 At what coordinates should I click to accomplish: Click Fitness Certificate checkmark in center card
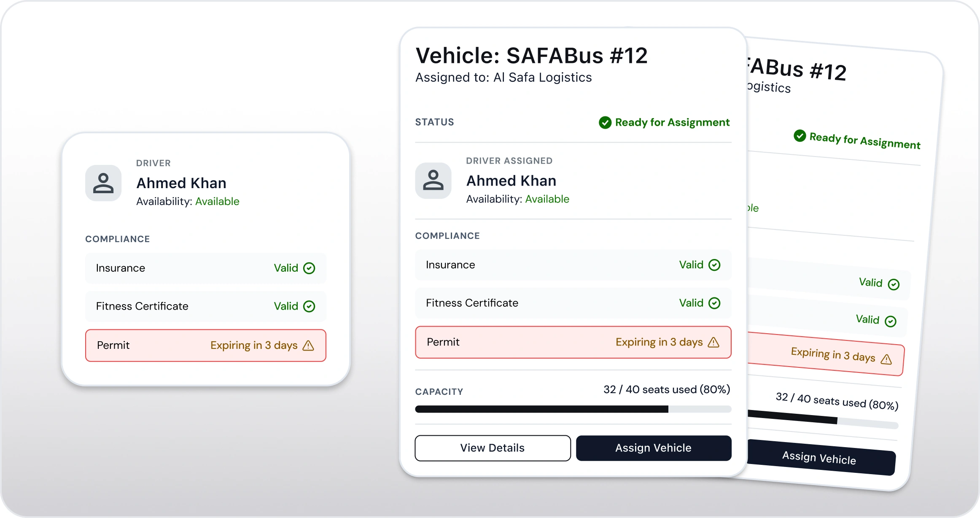[714, 303]
